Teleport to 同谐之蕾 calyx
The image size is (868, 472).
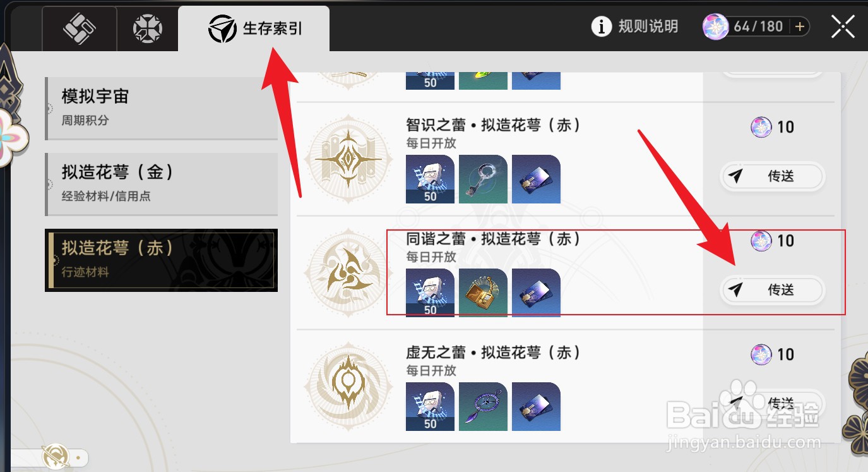pyautogui.click(x=772, y=290)
